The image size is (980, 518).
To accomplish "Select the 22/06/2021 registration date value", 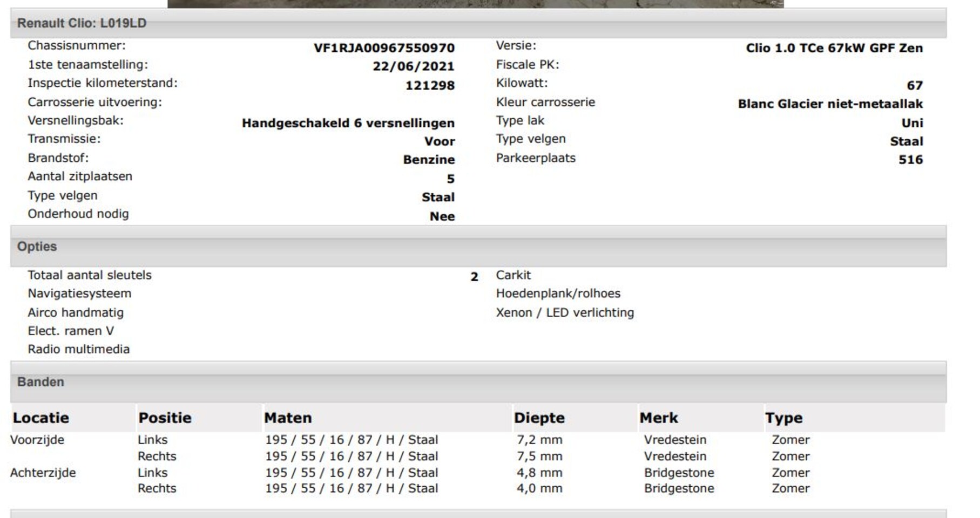I will point(413,66).
